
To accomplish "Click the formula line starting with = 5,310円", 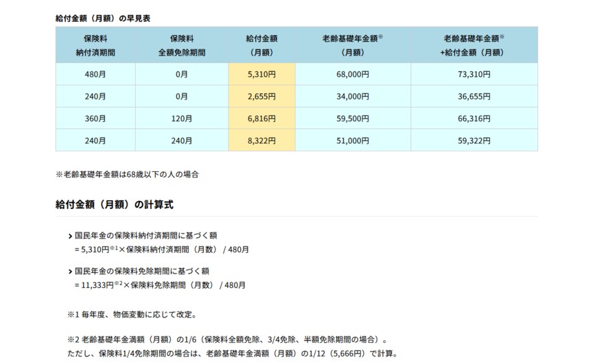I will (x=162, y=250).
